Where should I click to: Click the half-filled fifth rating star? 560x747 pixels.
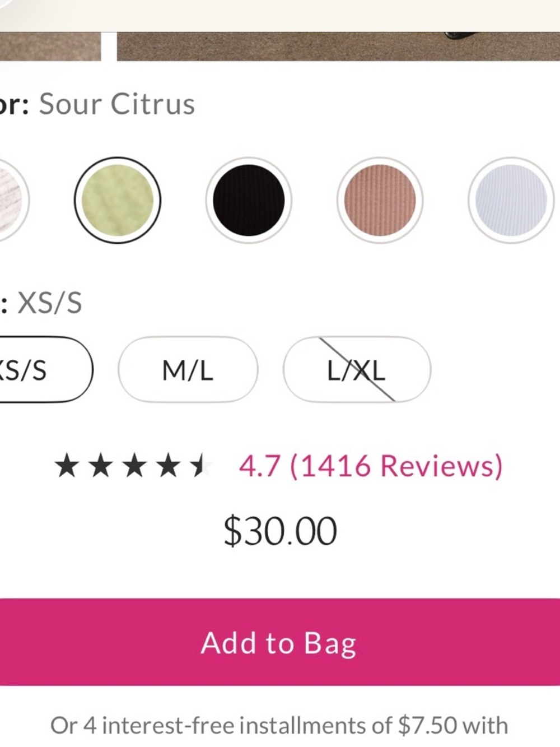[x=200, y=466]
